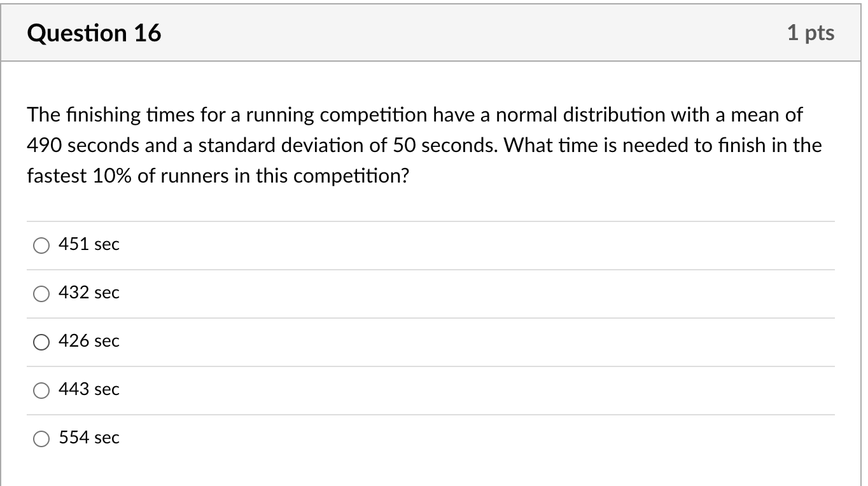The image size is (868, 486).
Task: Click the 432 sec answer label
Action: [x=89, y=293]
